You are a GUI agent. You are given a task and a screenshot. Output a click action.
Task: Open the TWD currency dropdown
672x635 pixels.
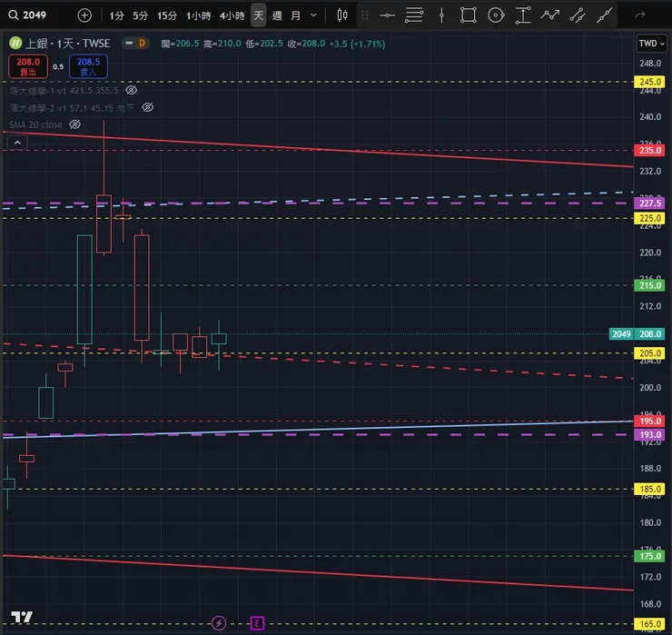(651, 44)
